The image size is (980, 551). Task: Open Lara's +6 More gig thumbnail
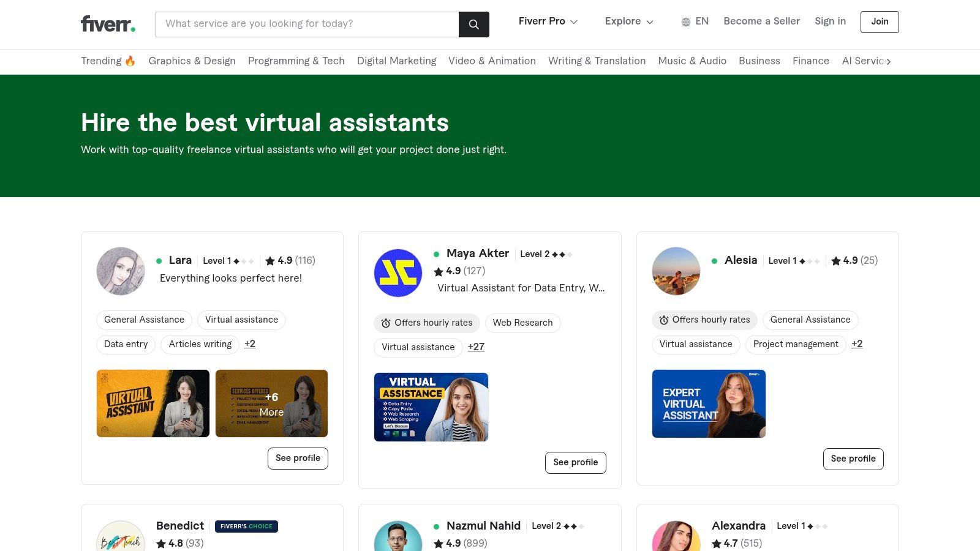[271, 403]
